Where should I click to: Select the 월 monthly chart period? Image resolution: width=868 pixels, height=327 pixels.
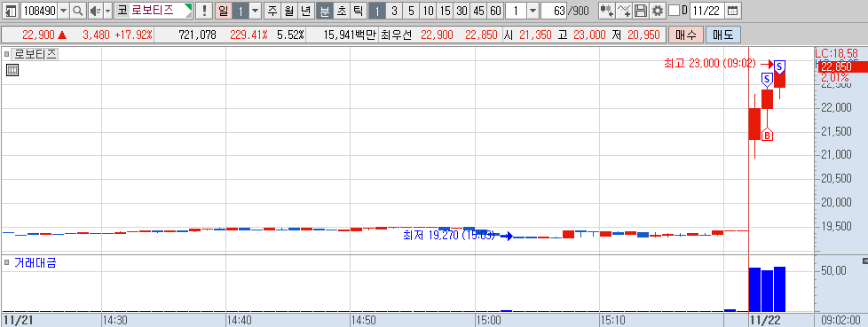point(288,11)
